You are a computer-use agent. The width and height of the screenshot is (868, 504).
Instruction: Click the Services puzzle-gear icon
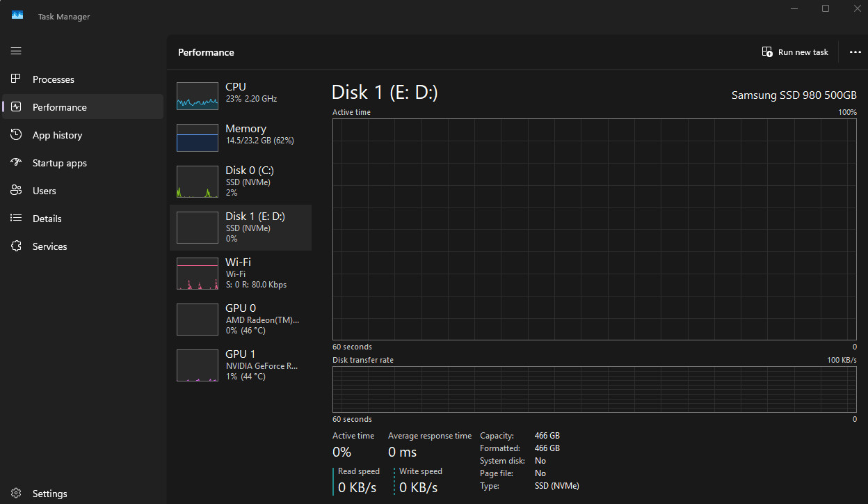point(16,246)
